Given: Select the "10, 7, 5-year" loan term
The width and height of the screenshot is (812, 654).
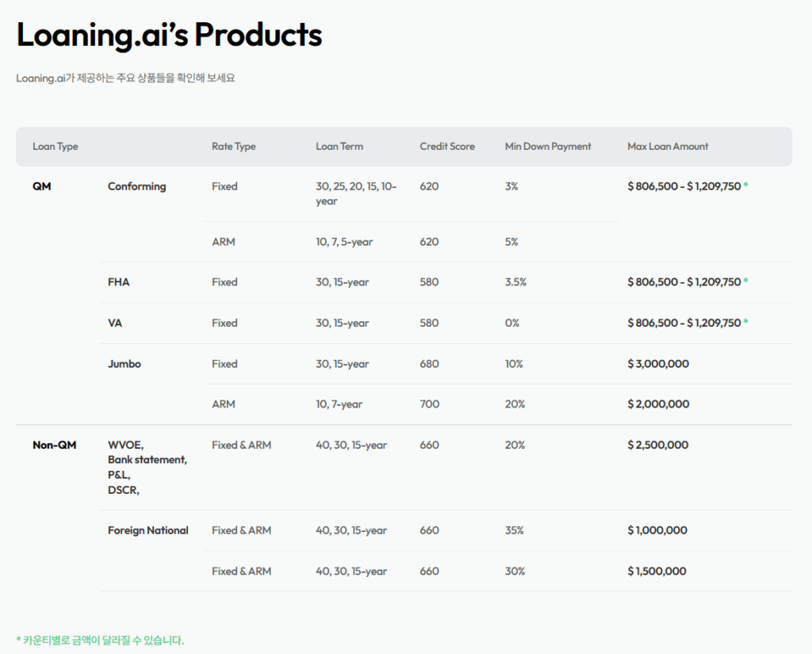Looking at the screenshot, I should [x=344, y=242].
